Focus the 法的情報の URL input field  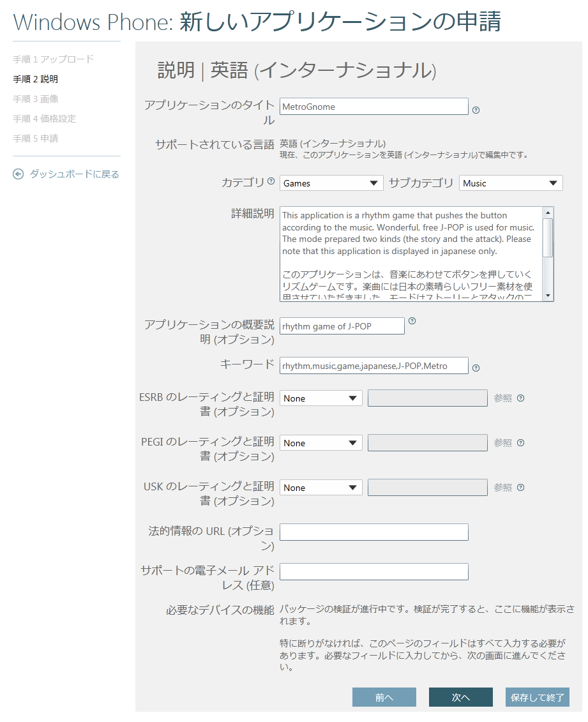(374, 532)
